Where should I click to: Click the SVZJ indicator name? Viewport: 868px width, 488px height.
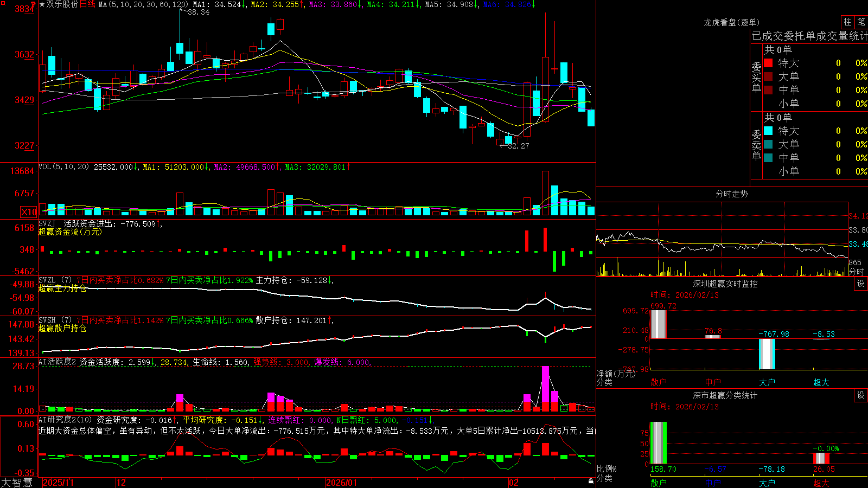[47, 223]
